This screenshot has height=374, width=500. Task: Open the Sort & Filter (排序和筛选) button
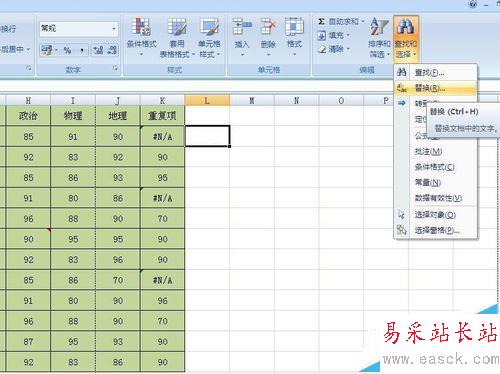pos(379,37)
